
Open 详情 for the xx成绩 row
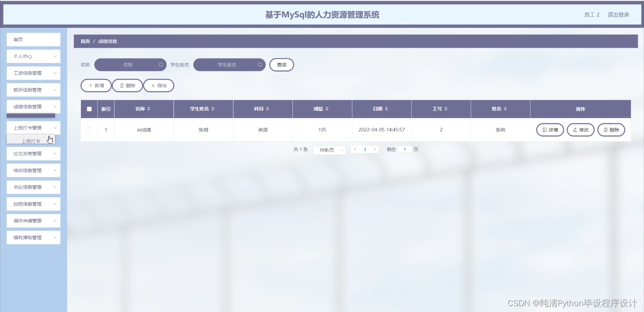tap(550, 130)
